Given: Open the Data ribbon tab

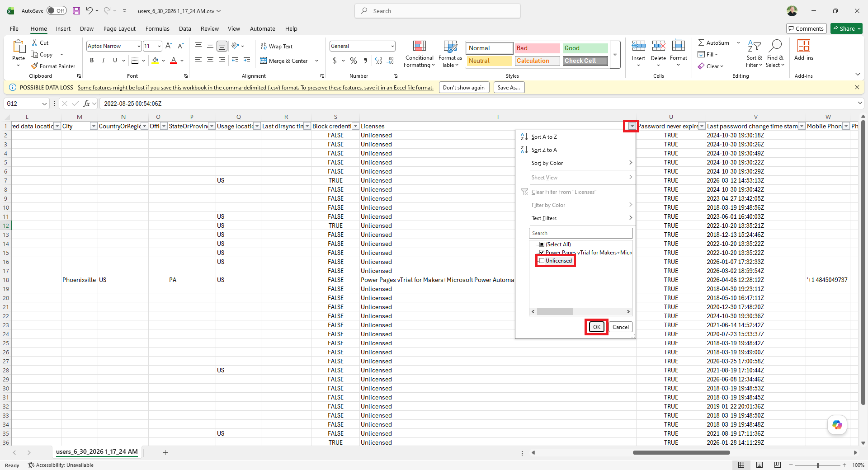Looking at the screenshot, I should click(185, 28).
